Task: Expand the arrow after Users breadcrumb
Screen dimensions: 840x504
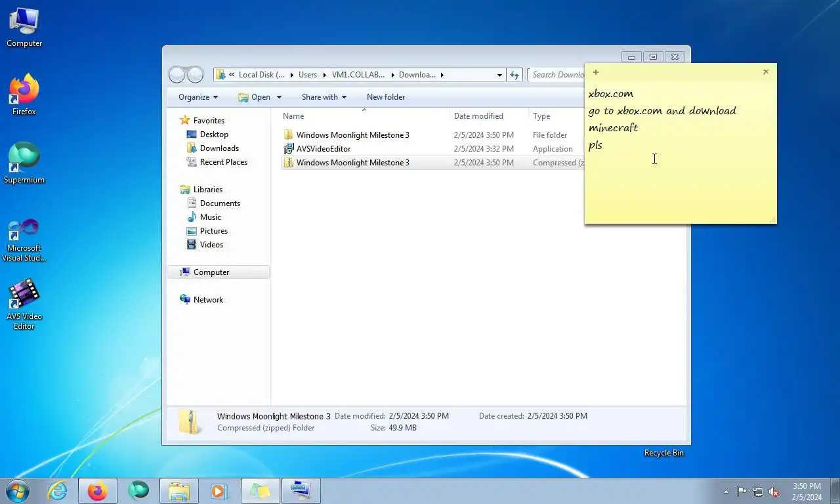Action: click(324, 75)
